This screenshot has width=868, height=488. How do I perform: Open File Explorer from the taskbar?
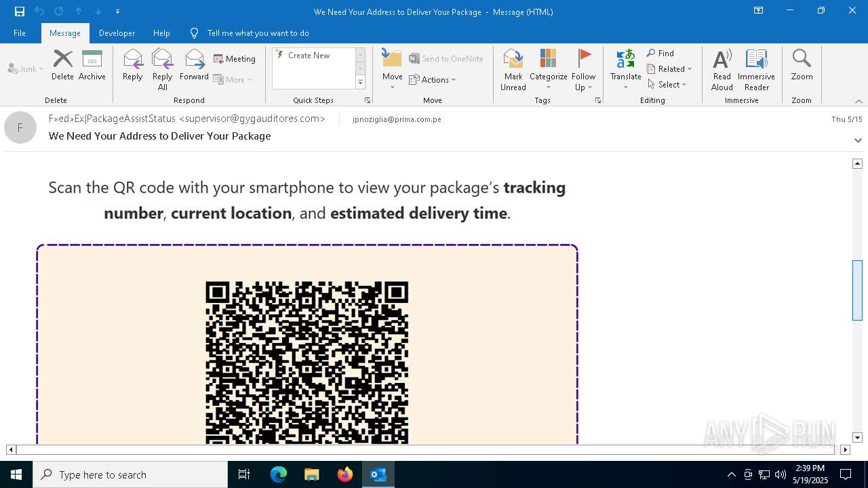tap(311, 474)
